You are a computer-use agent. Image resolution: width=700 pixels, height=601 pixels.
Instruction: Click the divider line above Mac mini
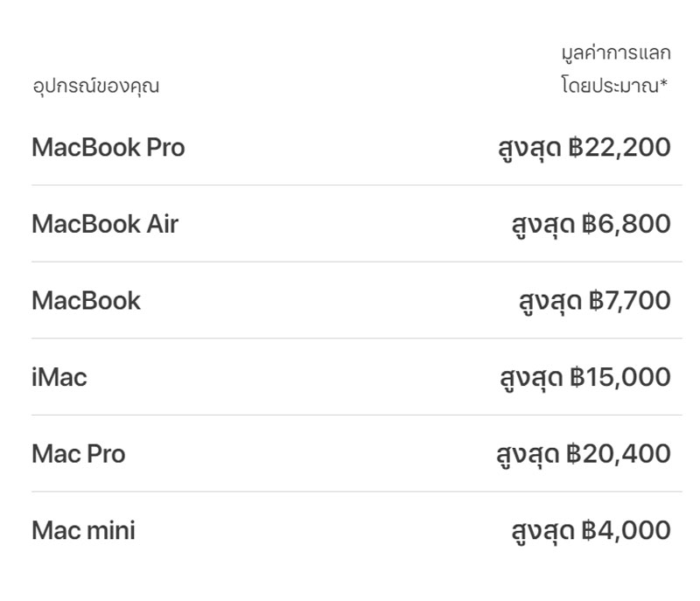(356, 492)
